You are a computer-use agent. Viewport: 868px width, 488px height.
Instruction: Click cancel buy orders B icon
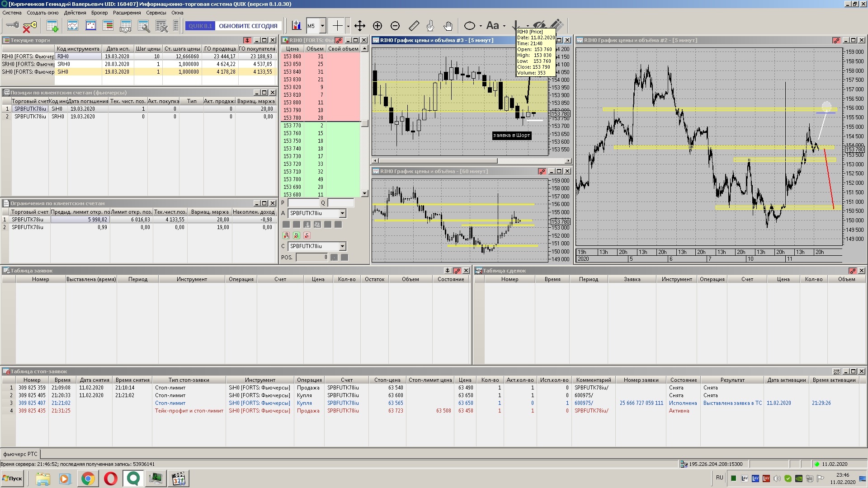coord(297,235)
